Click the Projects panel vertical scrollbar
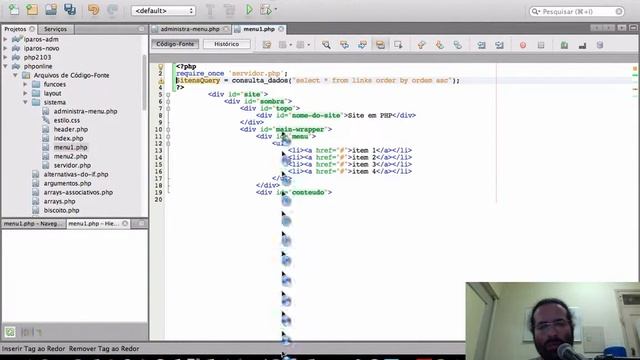Image resolution: width=640 pixels, height=360 pixels. pyautogui.click(x=144, y=82)
